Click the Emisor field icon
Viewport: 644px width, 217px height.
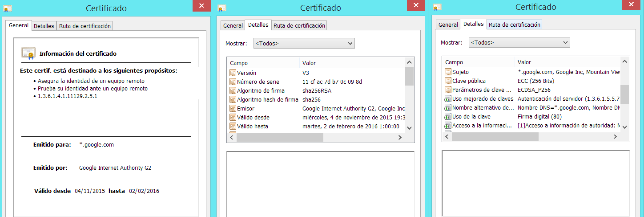[233, 108]
